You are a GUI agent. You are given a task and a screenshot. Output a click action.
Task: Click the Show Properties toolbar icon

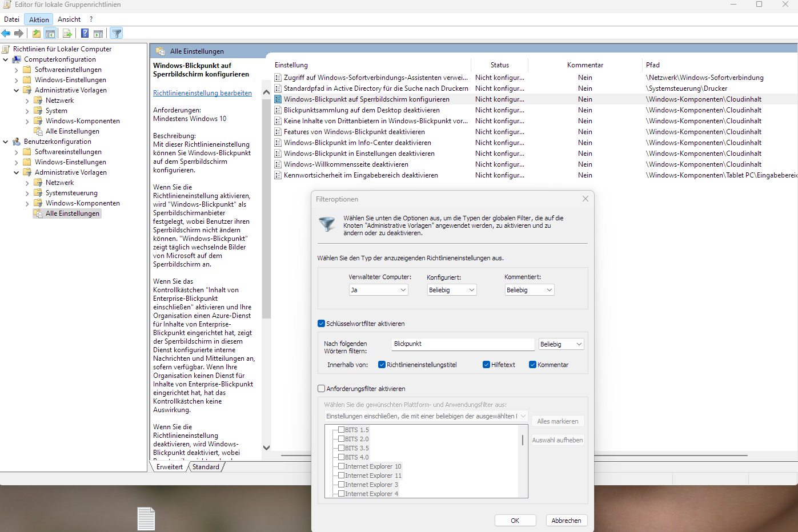click(x=98, y=33)
